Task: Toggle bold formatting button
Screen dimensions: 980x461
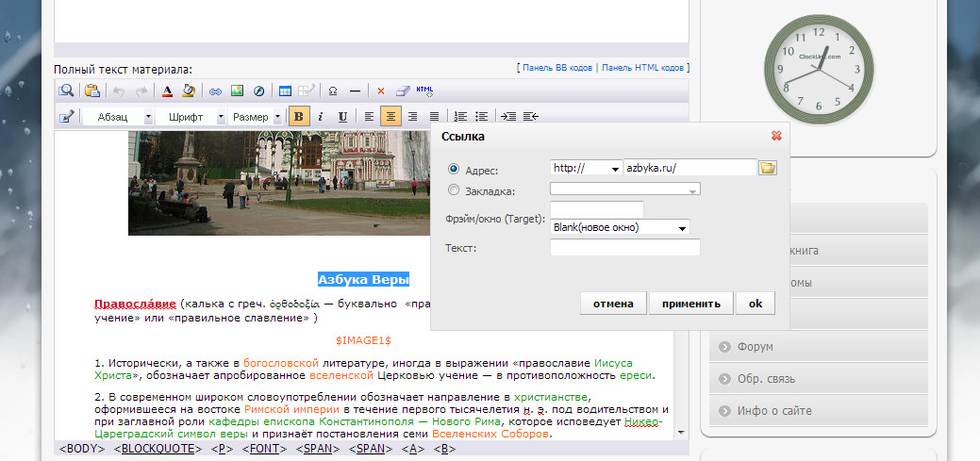Action: (x=299, y=117)
